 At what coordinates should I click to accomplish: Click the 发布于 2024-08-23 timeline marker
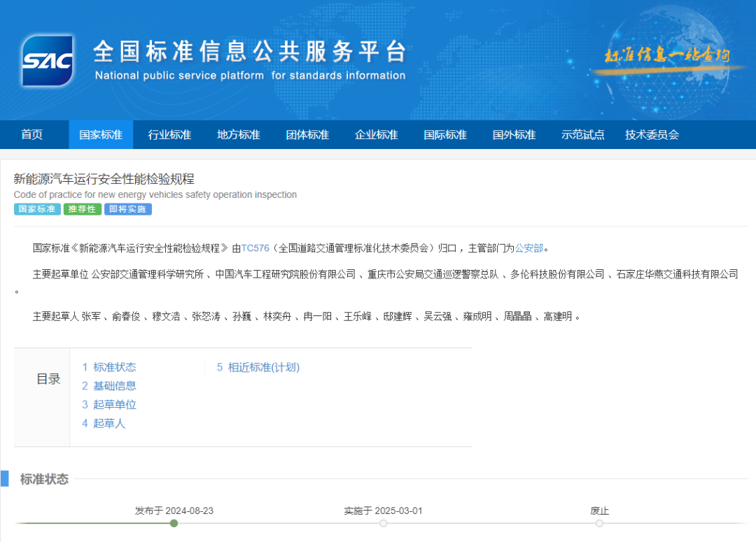[x=174, y=522]
